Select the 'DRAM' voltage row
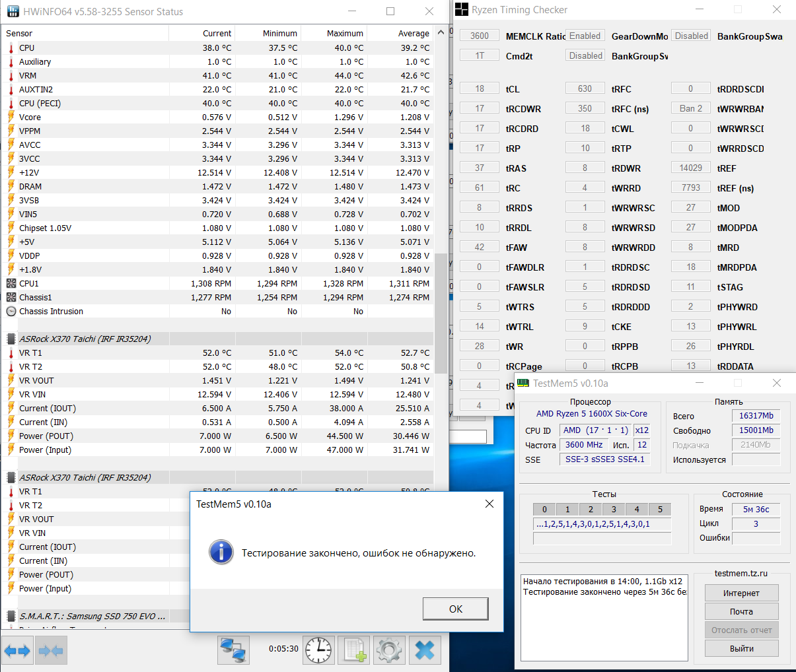 [x=218, y=186]
